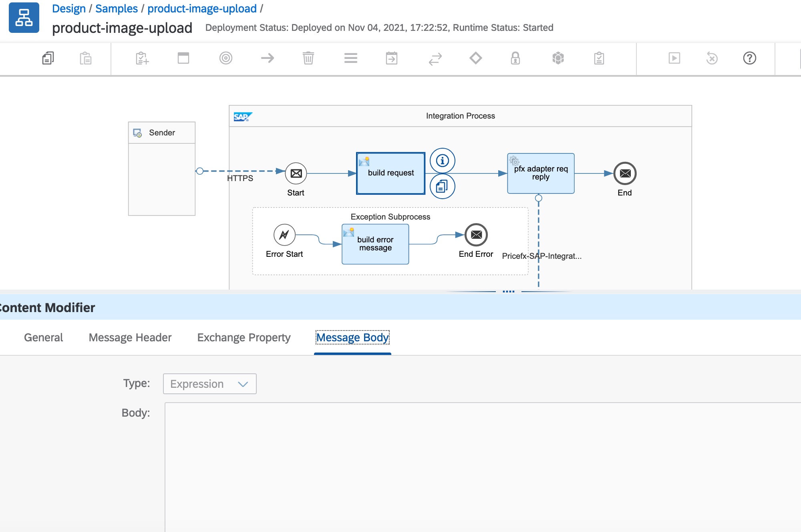
Task: Click the security lock toolbar icon
Action: [x=515, y=58]
